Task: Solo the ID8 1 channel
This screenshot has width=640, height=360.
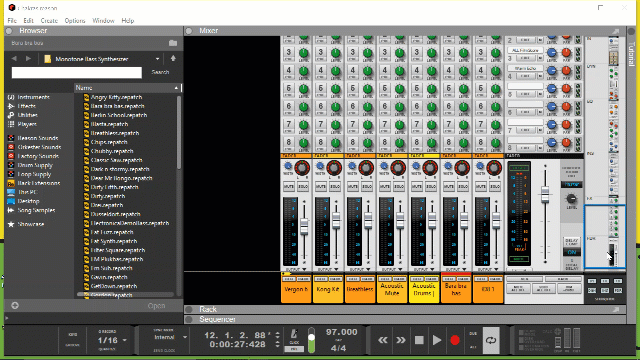Action: point(495,187)
